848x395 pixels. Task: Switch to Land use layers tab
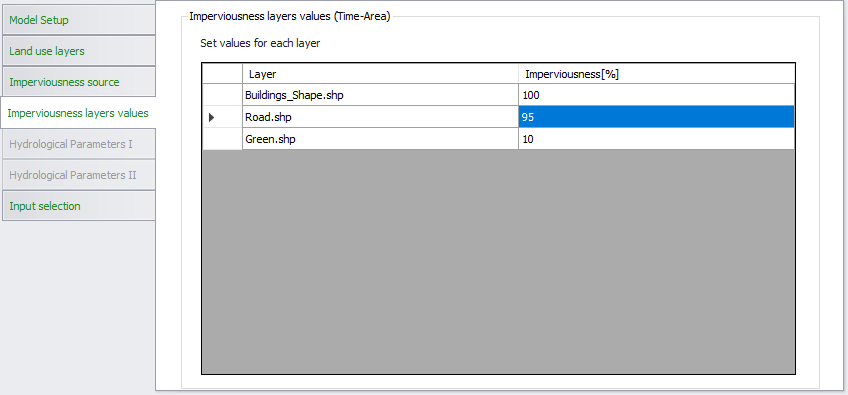pyautogui.click(x=79, y=51)
